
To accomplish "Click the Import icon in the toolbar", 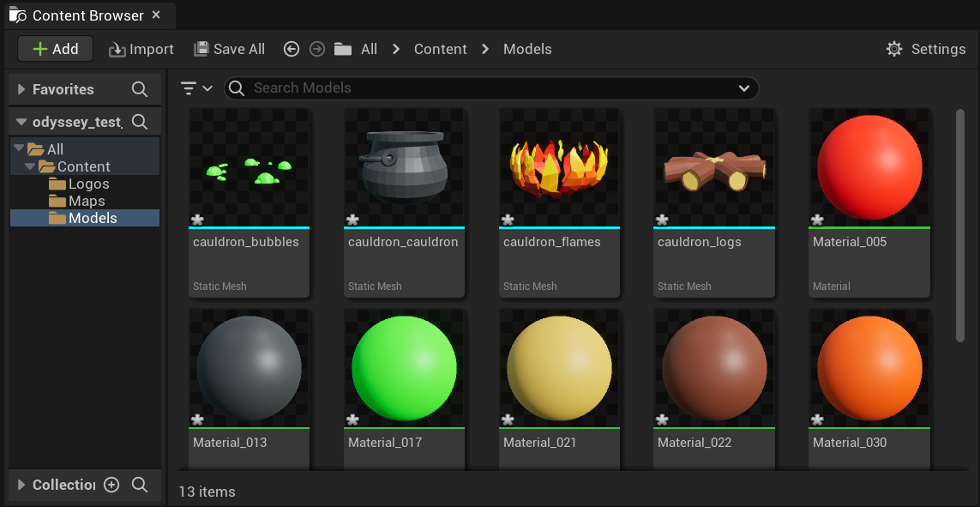I will (116, 49).
